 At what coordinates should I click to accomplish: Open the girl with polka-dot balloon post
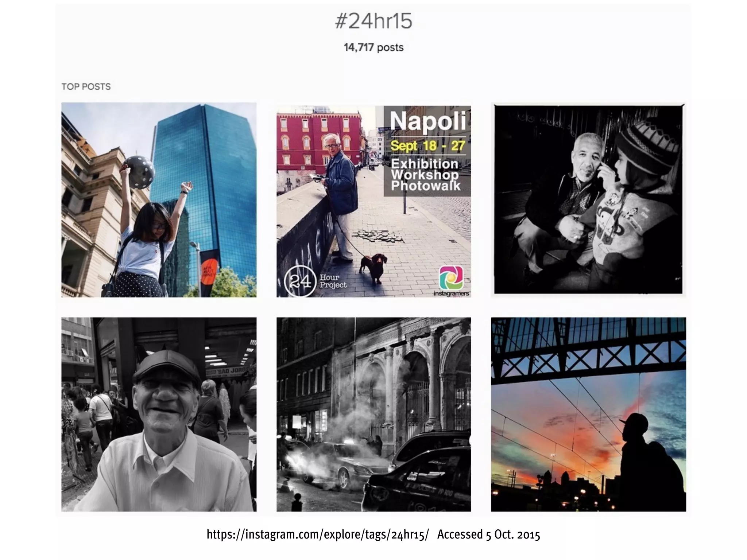159,200
